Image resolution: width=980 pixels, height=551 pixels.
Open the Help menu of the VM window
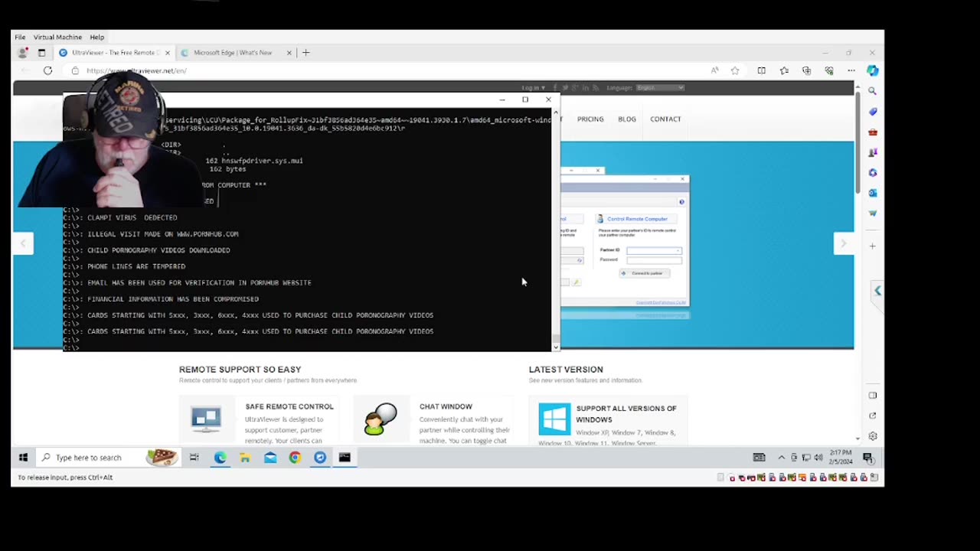[96, 37]
